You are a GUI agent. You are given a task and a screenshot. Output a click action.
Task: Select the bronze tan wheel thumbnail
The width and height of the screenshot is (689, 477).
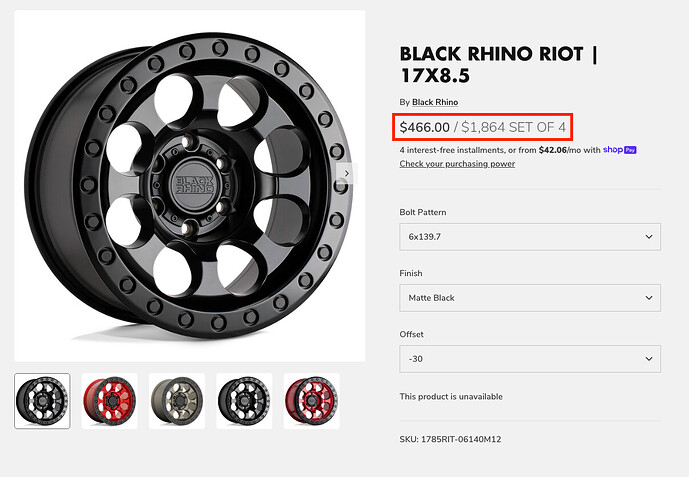[177, 401]
